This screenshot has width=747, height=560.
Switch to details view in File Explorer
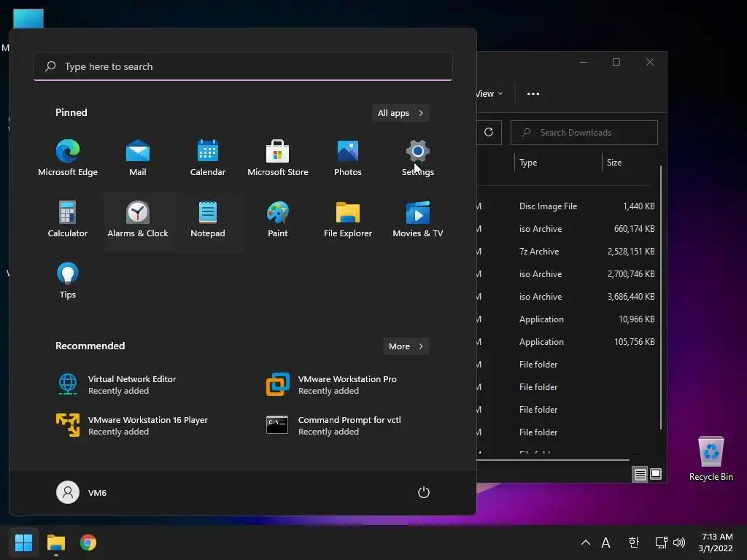pos(640,474)
